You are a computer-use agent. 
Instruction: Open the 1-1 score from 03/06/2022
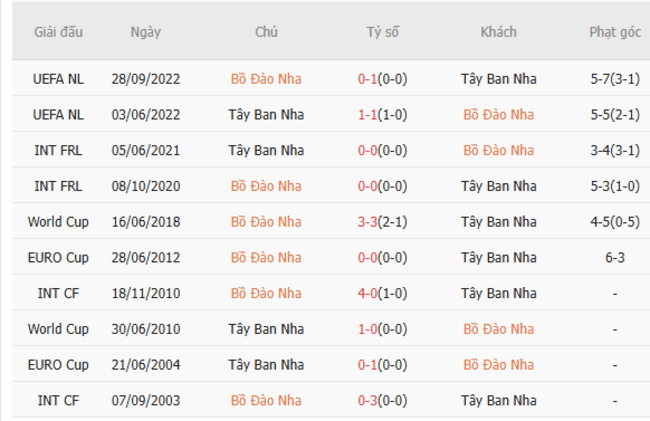[x=382, y=114]
